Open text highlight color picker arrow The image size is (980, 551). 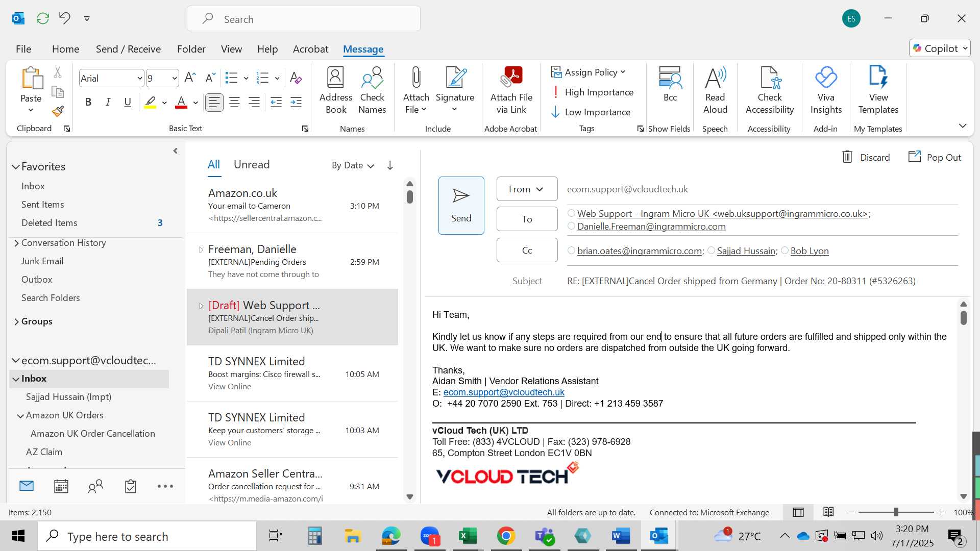164,103
